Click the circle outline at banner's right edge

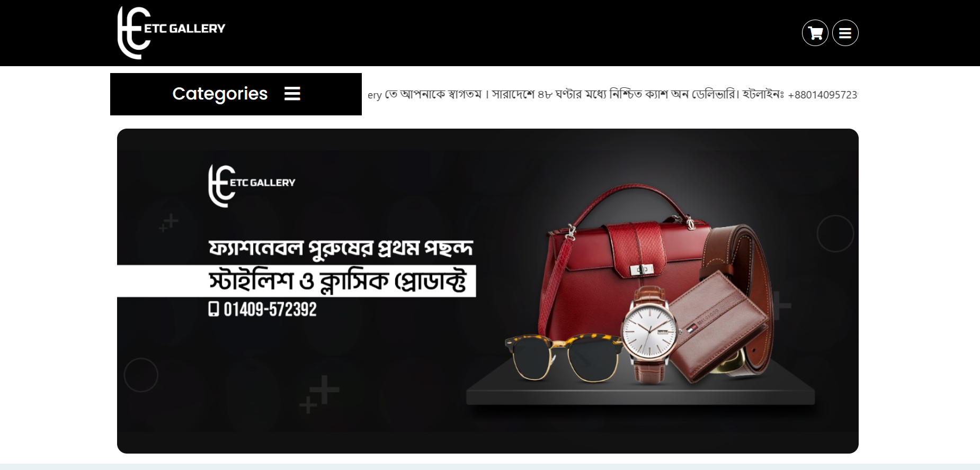click(835, 233)
